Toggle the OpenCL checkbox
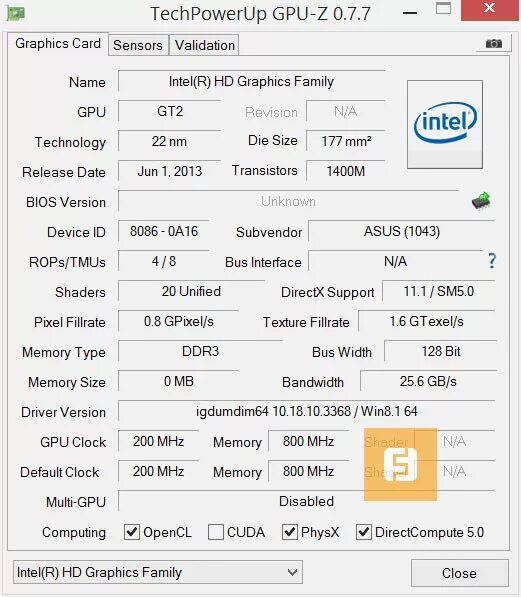521x597 pixels. pyautogui.click(x=132, y=532)
